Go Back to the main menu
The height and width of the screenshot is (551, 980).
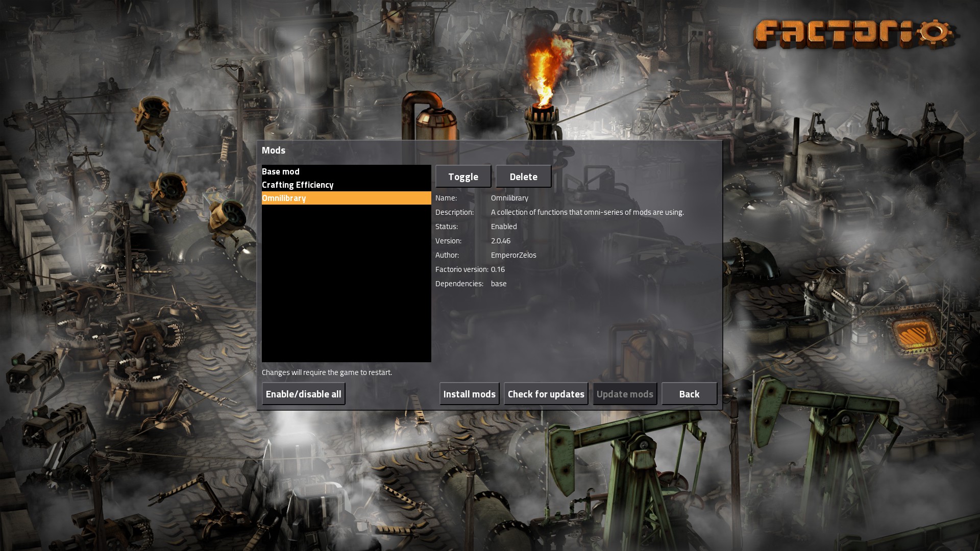point(689,394)
